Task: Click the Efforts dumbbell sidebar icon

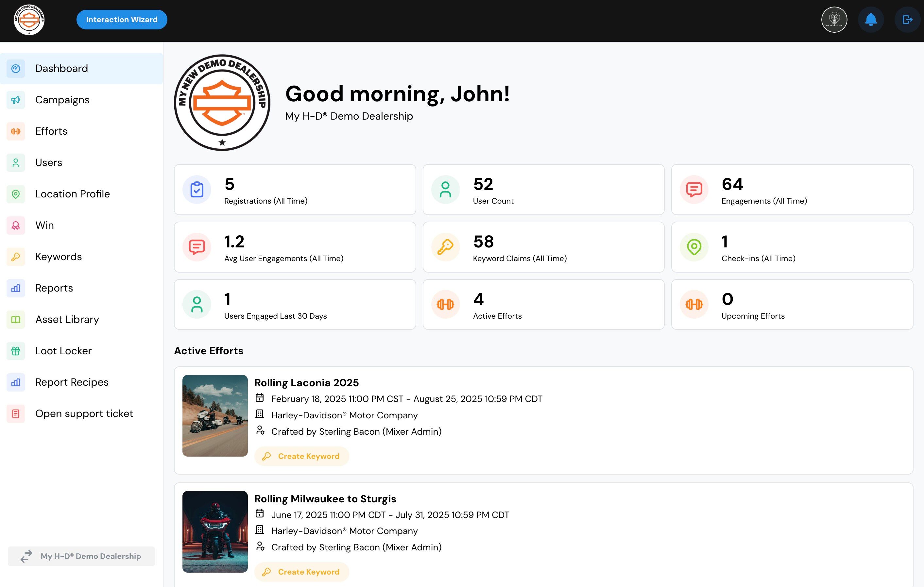Action: [x=16, y=132]
